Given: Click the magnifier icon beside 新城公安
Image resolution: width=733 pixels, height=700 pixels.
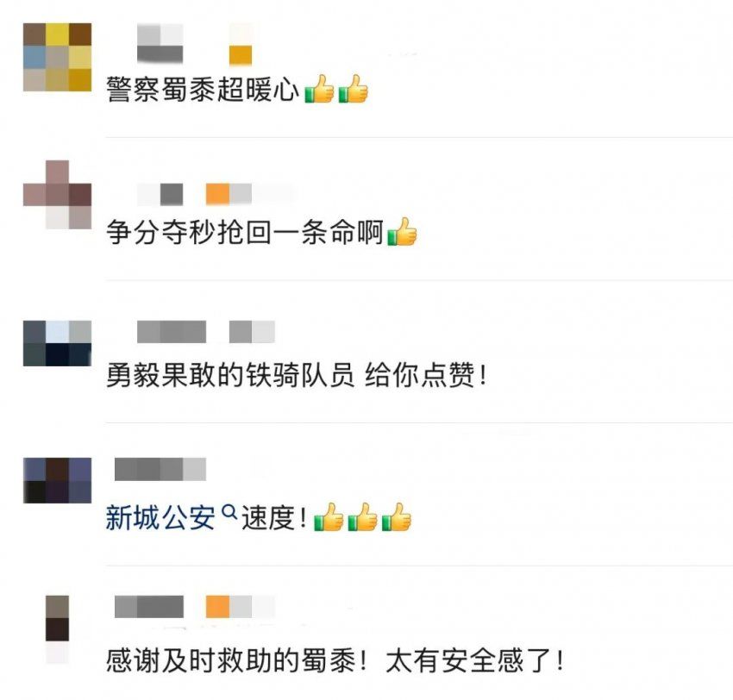Looking at the screenshot, I should point(229,512).
